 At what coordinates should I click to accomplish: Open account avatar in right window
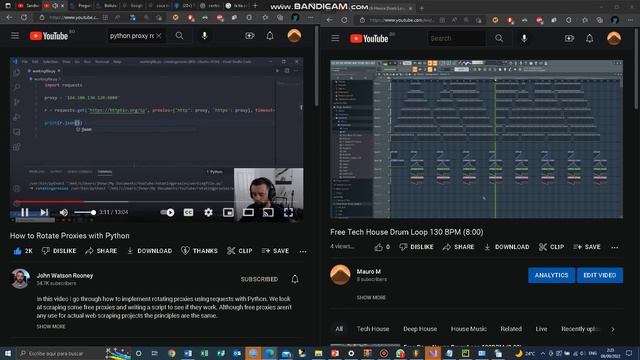pos(614,38)
